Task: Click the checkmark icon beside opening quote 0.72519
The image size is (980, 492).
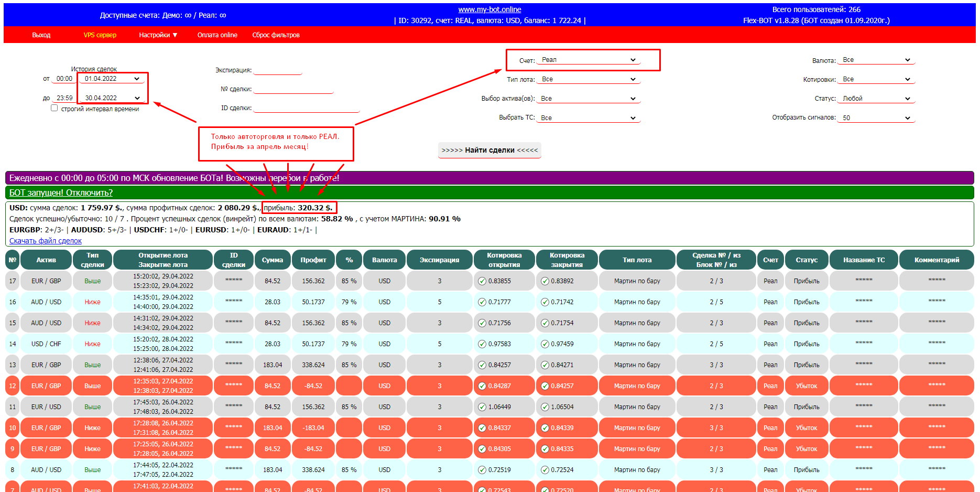Action: click(482, 470)
